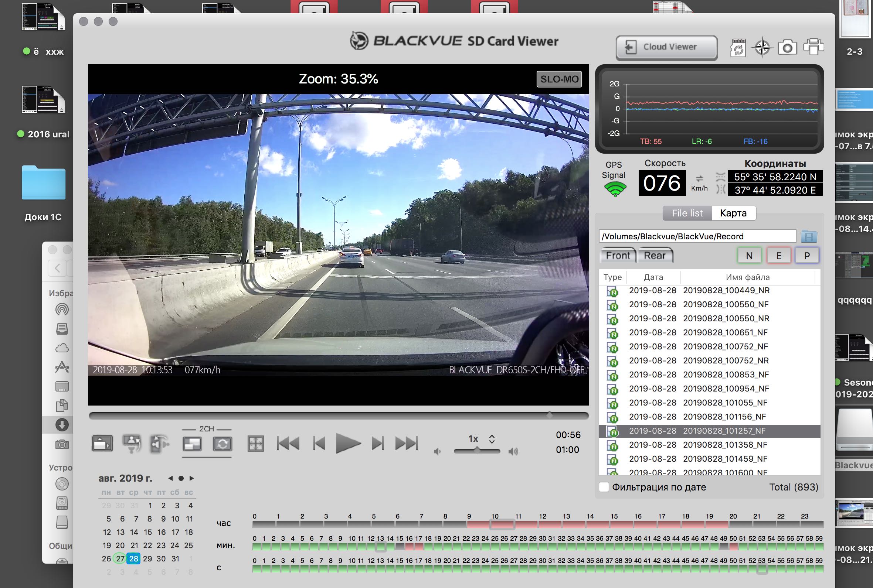Click hour 10 on the час timeline
Screen dimensions: 873x588
click(x=503, y=524)
